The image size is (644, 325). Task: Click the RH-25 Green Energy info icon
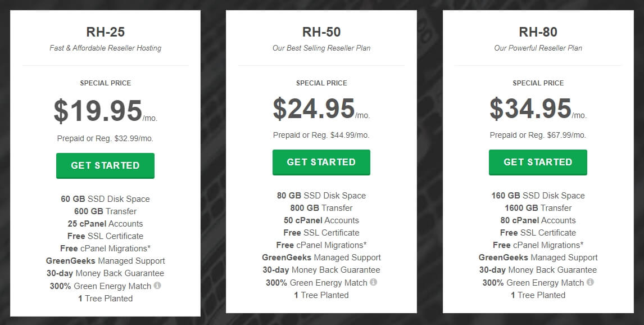coord(157,285)
